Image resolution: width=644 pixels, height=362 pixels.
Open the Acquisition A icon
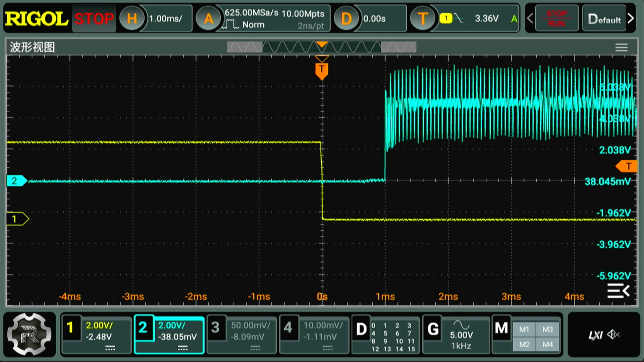208,19
